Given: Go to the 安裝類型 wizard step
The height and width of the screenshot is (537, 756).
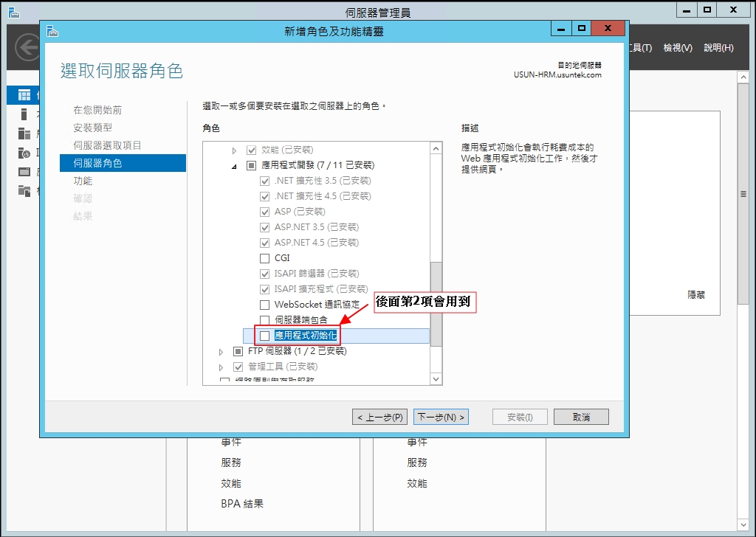Looking at the screenshot, I should coord(93,128).
